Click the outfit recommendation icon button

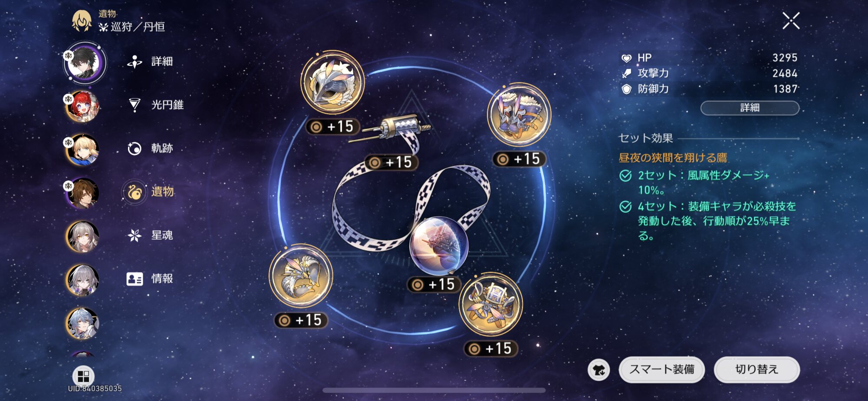[599, 370]
